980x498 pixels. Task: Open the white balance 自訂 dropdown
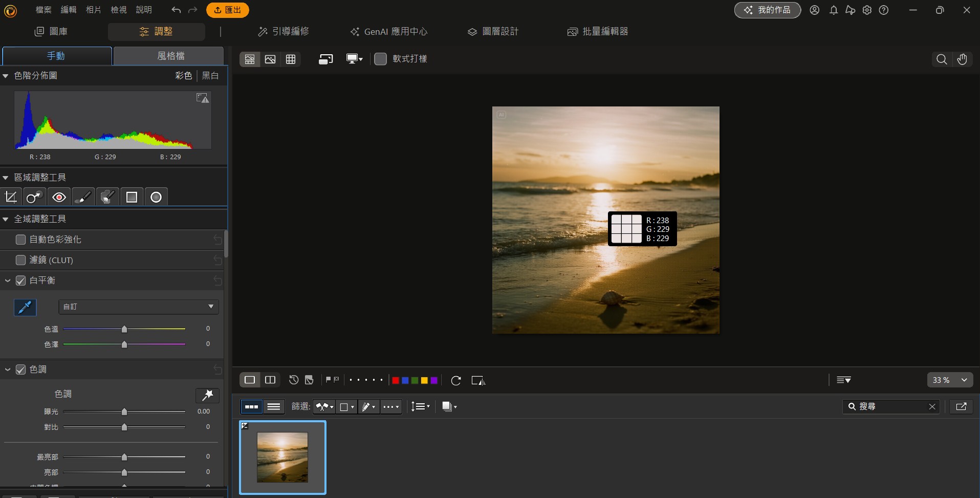coord(138,307)
